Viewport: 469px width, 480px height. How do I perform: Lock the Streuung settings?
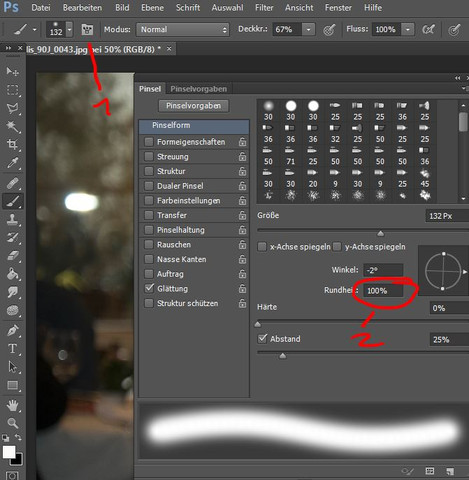pos(242,156)
